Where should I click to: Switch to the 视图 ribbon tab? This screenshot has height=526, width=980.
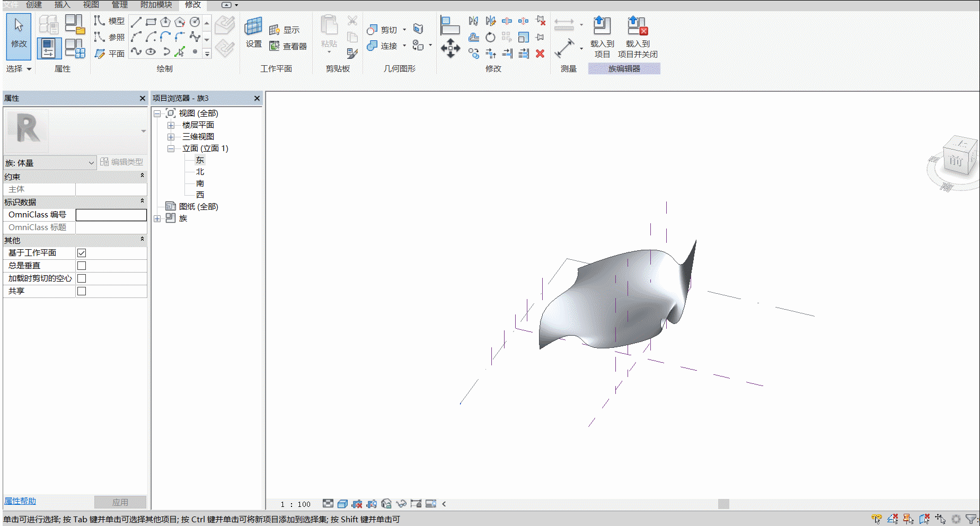tap(91, 4)
